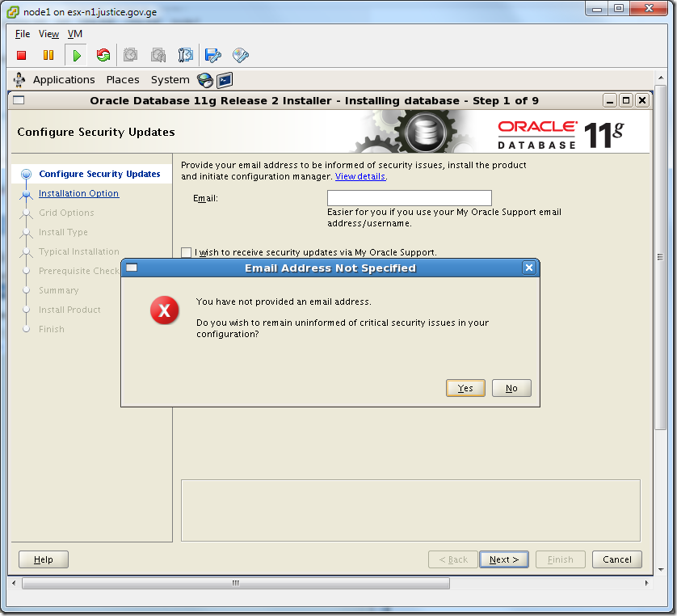Image resolution: width=677 pixels, height=616 pixels.
Task: Launch the terminal from the GNOME panel
Action: [224, 79]
